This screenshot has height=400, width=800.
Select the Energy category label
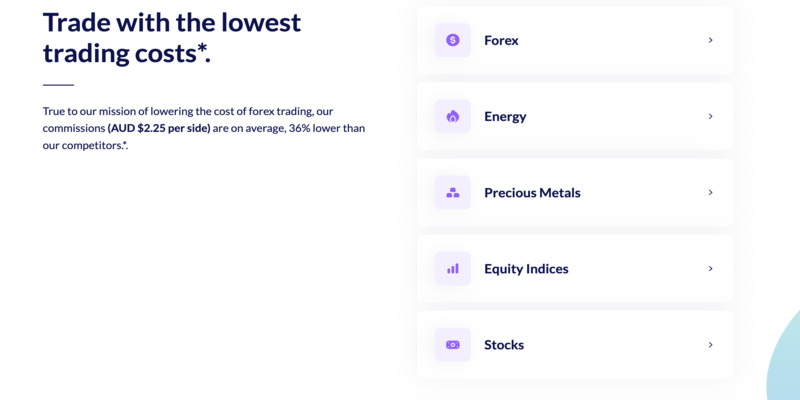pos(505,116)
